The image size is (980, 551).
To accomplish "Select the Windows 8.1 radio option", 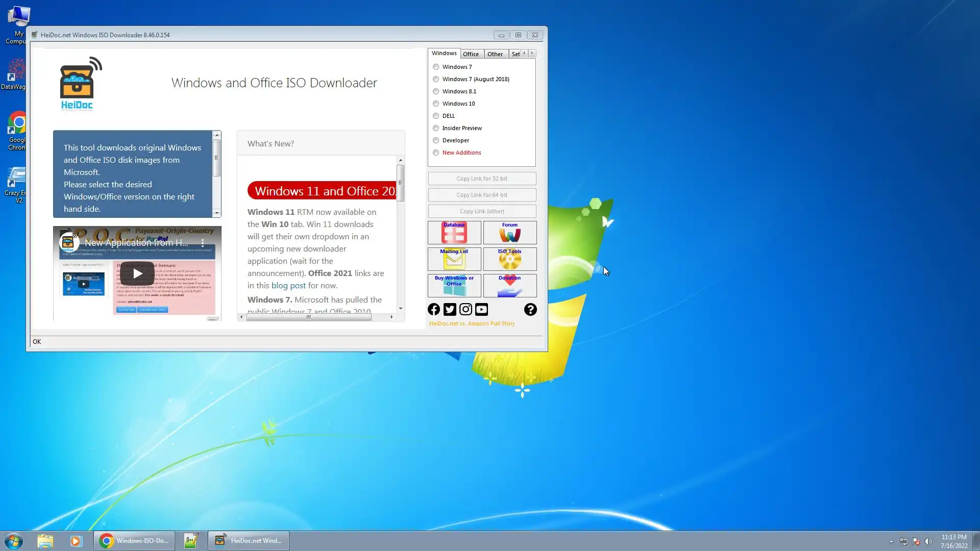I will coord(436,91).
